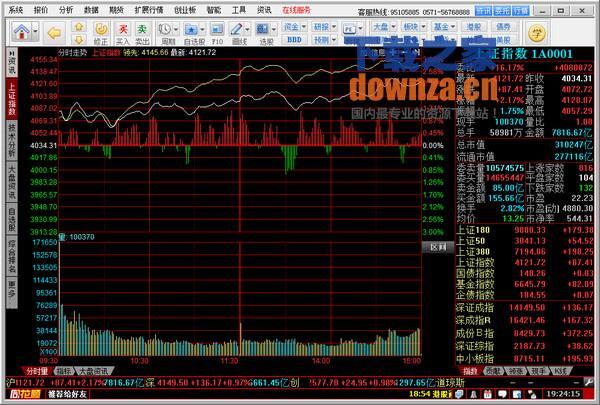Select the 上证180 index row
This screenshot has height=405, width=600.
[524, 230]
